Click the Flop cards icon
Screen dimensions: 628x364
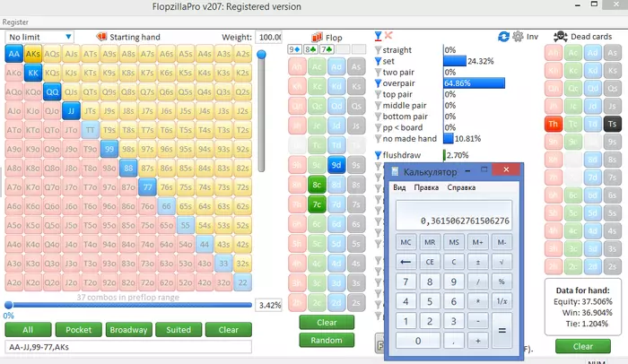317,38
